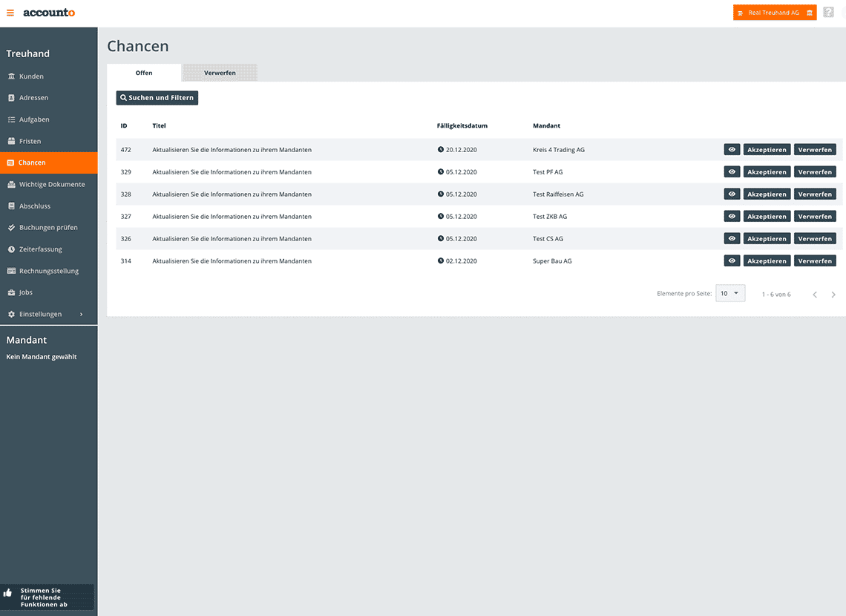Open Zeiterfassung clock item
Image resolution: width=846 pixels, height=616 pixels.
(40, 249)
